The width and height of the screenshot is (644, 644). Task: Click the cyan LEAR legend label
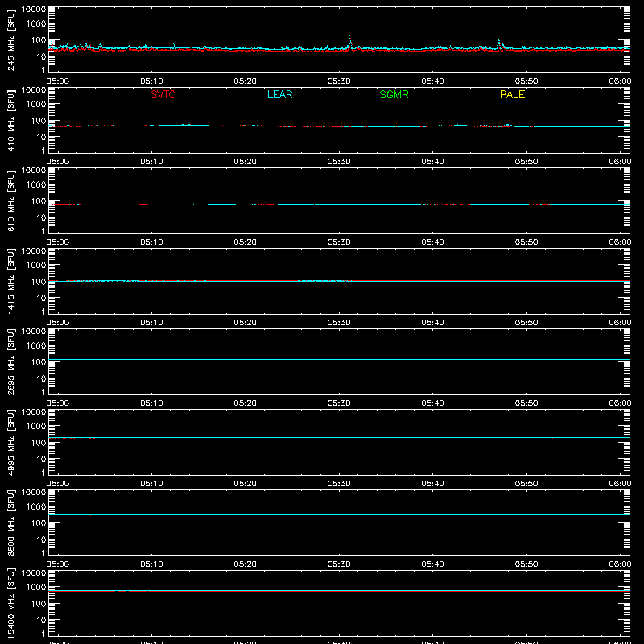pos(279,94)
